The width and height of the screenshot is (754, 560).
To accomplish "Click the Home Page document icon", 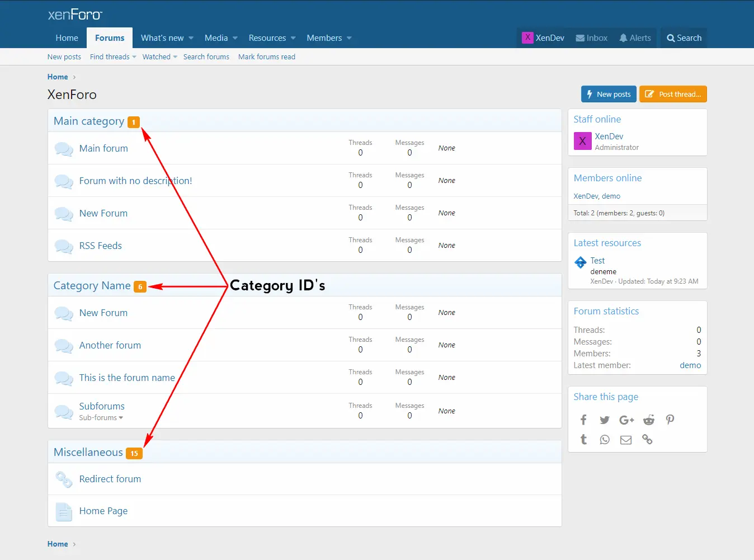I will coord(64,511).
